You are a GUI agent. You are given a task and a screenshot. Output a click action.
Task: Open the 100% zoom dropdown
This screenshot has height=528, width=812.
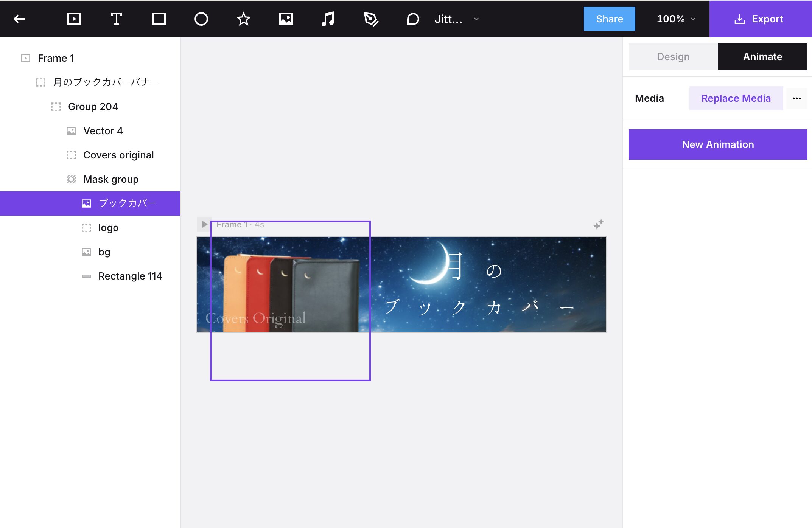click(x=676, y=19)
